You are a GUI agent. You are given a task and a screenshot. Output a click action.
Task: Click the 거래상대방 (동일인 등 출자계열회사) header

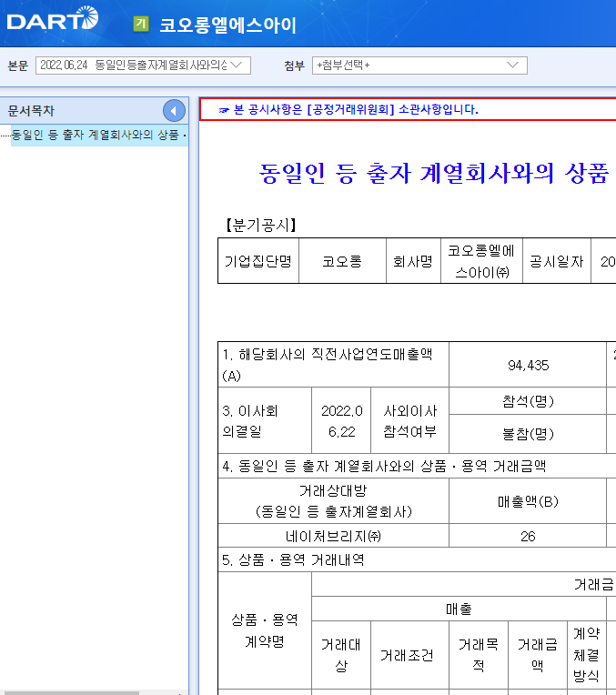coord(334,501)
